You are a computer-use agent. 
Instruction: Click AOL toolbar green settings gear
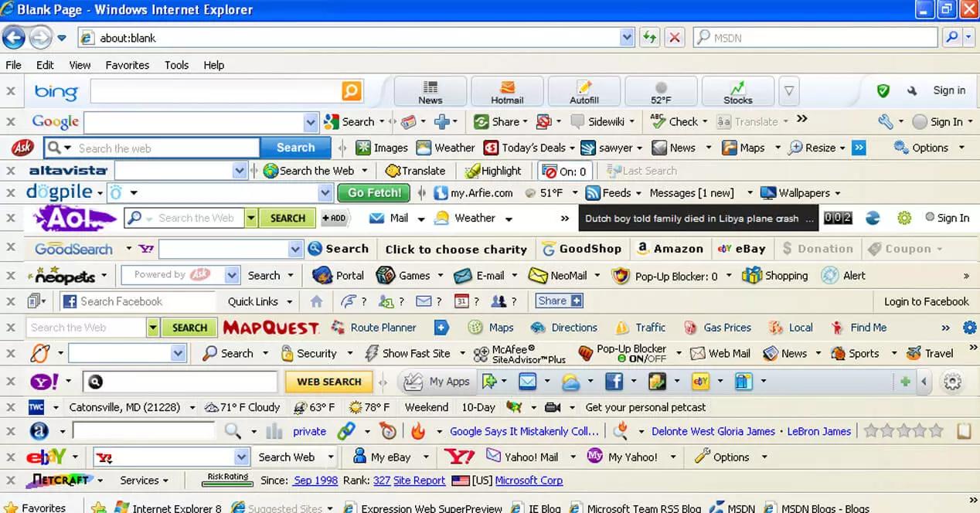pyautogui.click(x=904, y=219)
